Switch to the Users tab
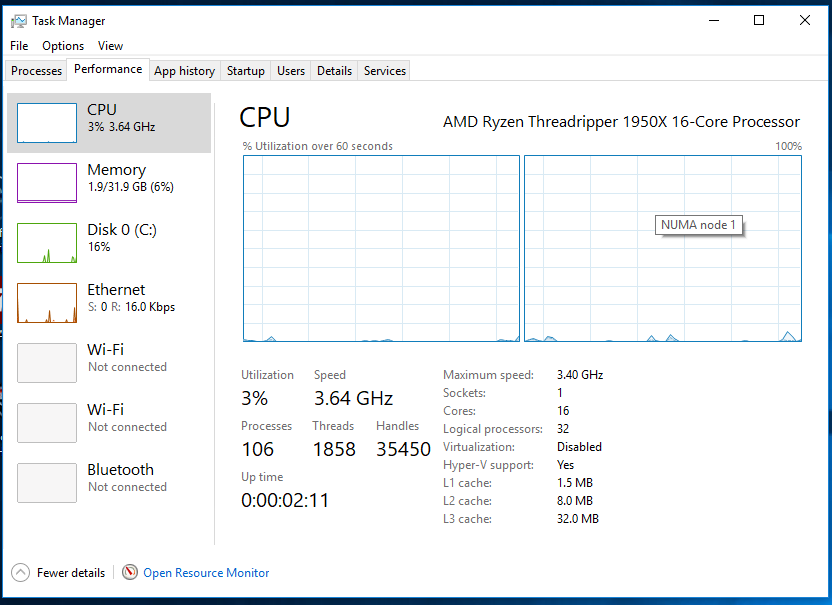Viewport: 832px width, 605px height. [291, 71]
